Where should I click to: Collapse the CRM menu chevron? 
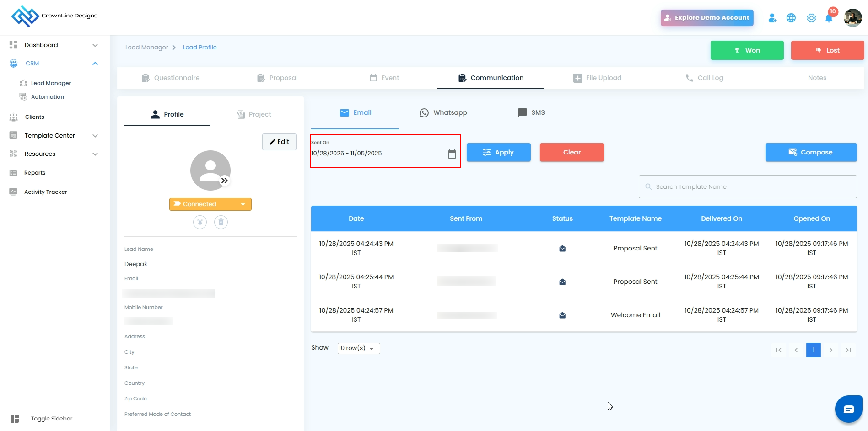coord(95,64)
